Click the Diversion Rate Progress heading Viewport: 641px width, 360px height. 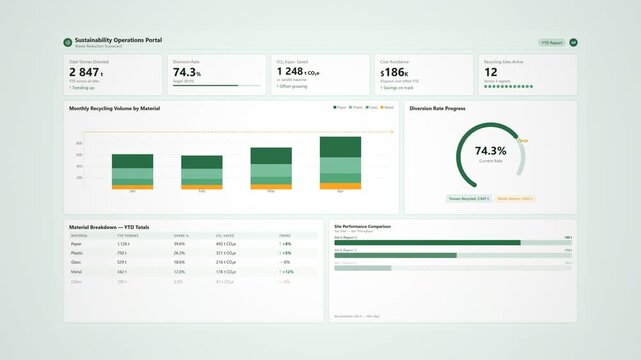[437, 108]
